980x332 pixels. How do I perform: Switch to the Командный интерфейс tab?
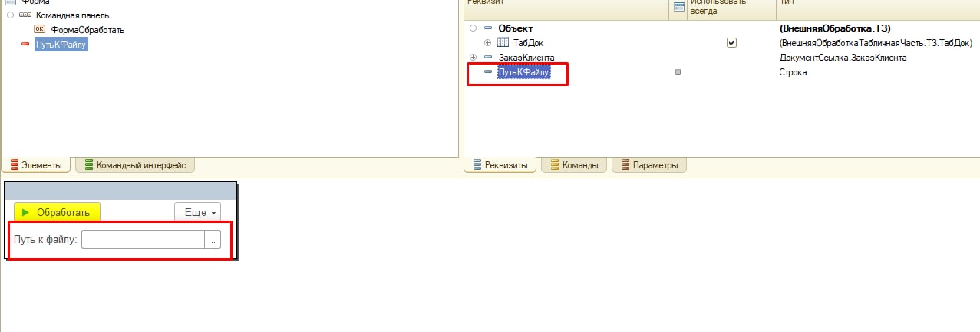pos(135,164)
